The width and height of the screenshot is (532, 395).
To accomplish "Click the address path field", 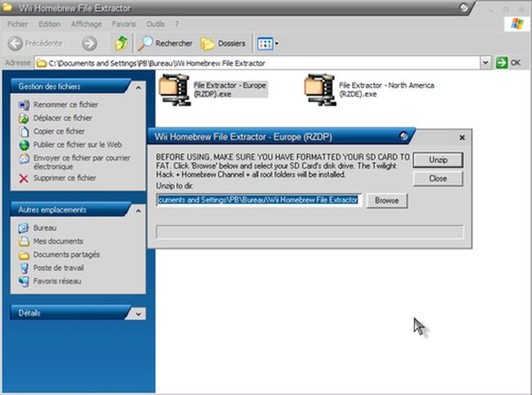I will click(x=258, y=63).
